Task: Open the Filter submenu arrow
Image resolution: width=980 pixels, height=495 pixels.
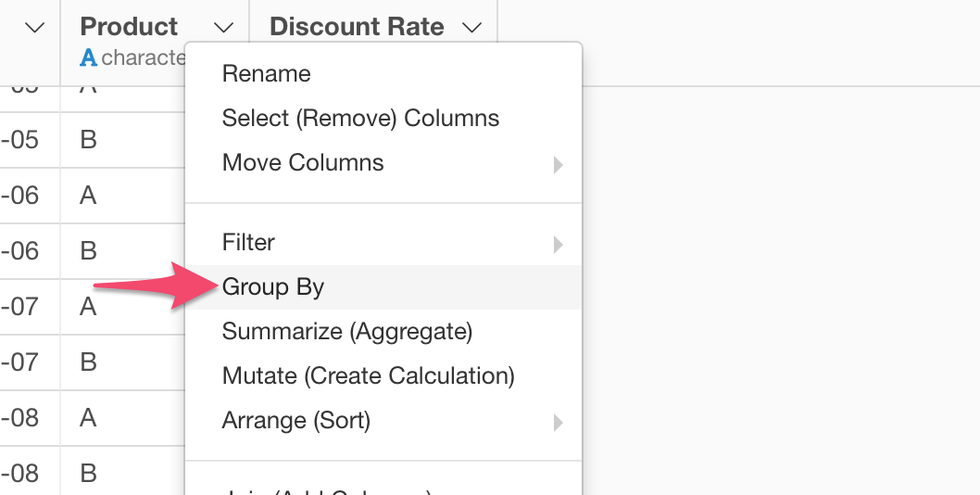Action: 558,244
